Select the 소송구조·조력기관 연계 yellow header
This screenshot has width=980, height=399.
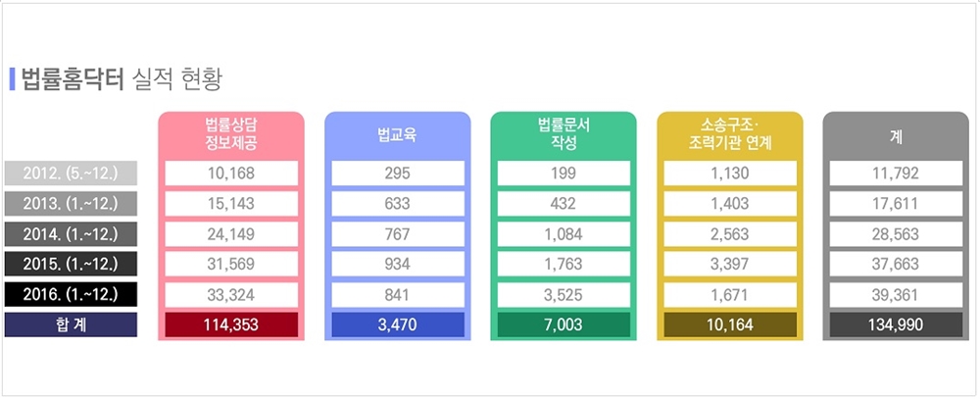730,134
